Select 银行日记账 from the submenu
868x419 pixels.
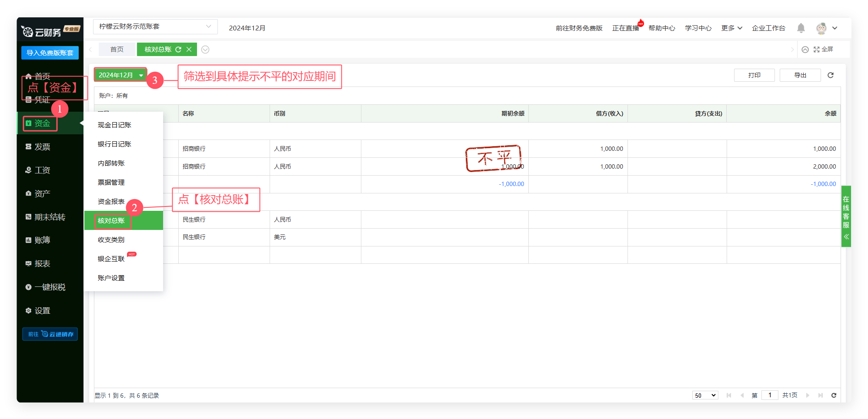coord(114,144)
